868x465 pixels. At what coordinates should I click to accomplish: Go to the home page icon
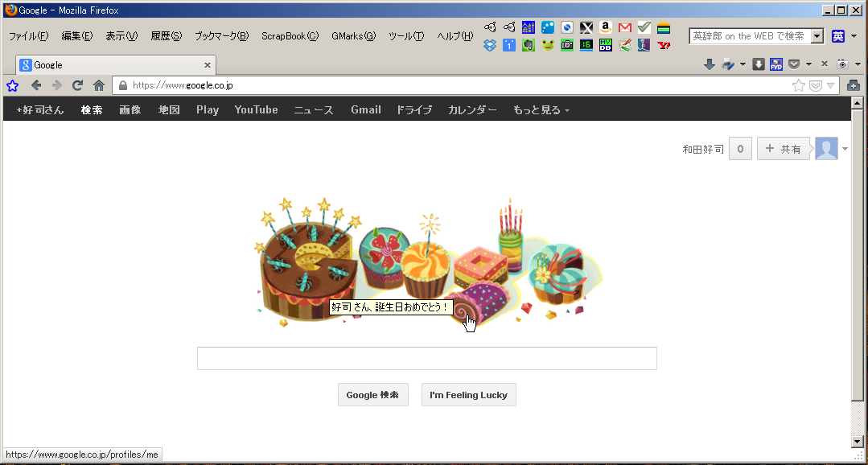coord(99,85)
